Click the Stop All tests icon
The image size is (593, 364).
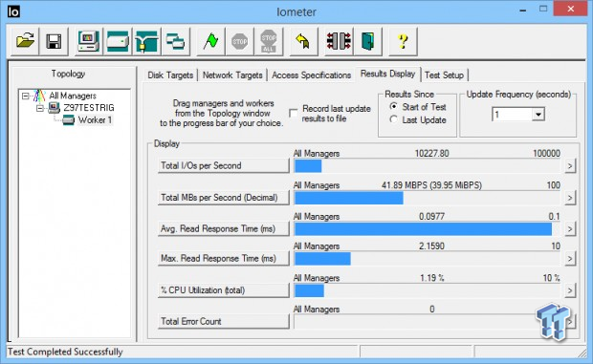[269, 41]
